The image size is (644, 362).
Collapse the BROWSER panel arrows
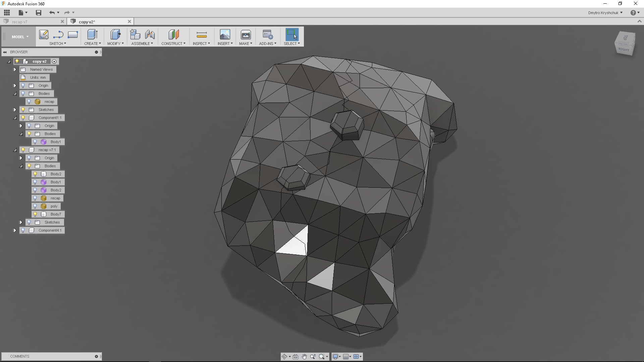5,52
